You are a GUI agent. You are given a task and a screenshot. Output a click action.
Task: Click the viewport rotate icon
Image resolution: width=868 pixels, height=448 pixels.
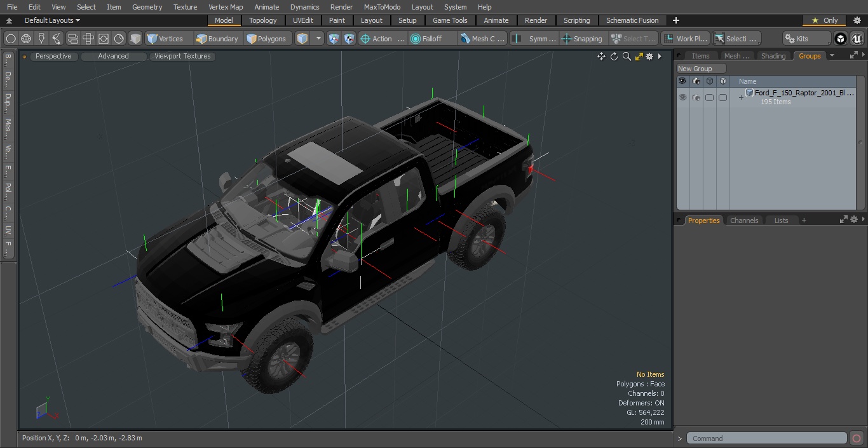pos(614,57)
